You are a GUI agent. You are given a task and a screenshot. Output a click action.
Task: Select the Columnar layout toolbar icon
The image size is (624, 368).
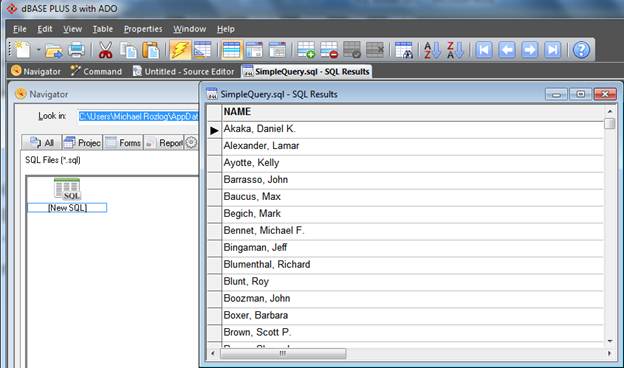click(277, 50)
